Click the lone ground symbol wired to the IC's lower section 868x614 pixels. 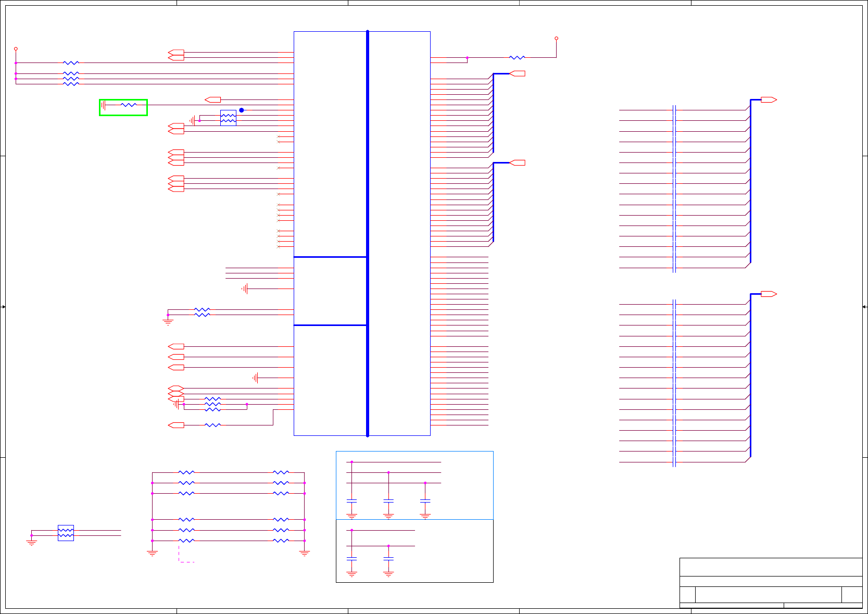pyautogui.click(x=255, y=378)
